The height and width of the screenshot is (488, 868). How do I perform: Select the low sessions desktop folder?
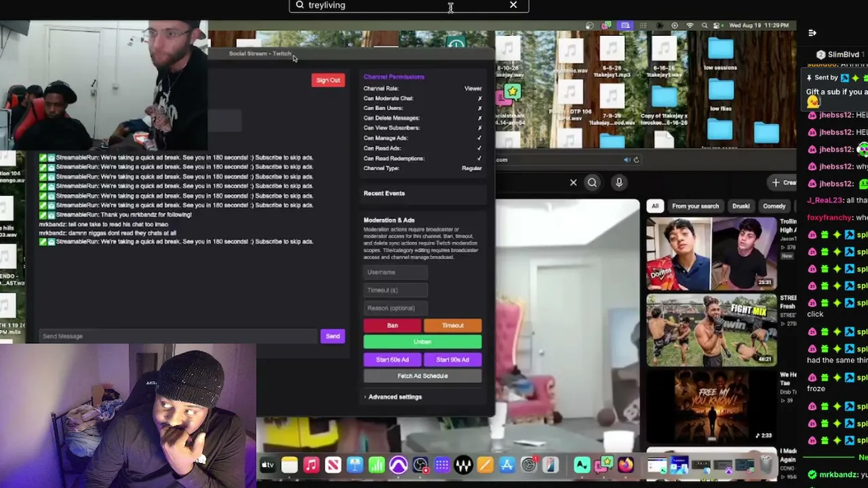tap(720, 54)
